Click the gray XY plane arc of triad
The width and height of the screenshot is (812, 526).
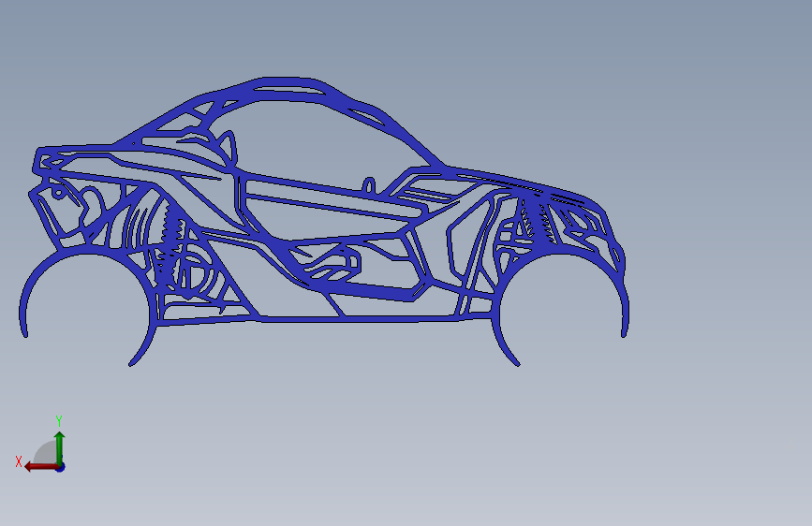(x=45, y=452)
